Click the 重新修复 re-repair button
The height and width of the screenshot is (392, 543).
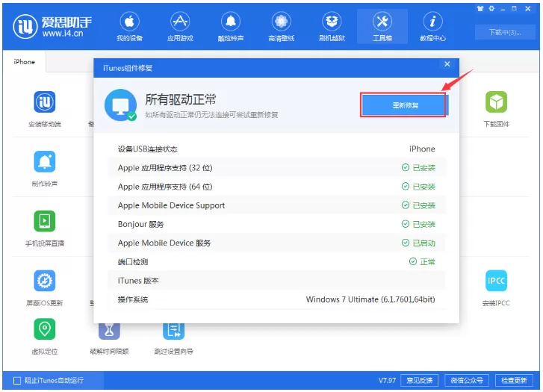pyautogui.click(x=405, y=105)
